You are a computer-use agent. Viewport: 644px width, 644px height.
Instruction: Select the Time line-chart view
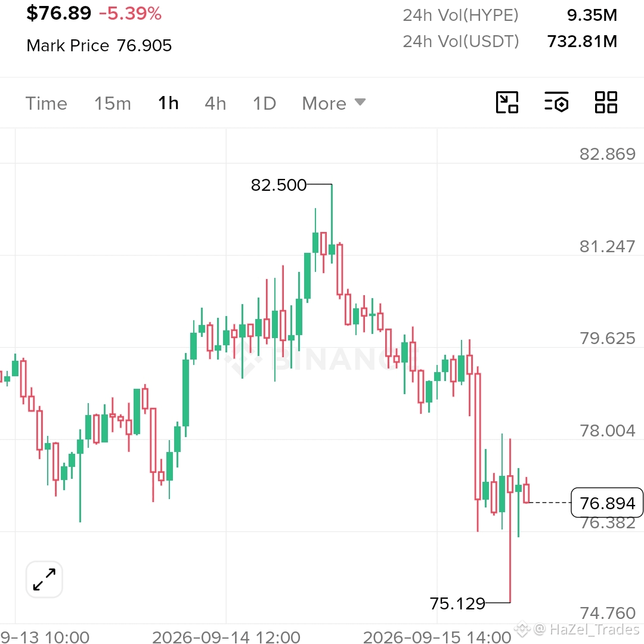click(x=47, y=103)
